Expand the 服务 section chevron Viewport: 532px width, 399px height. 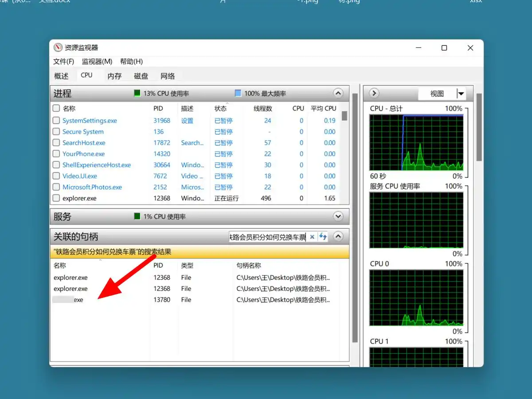click(338, 217)
